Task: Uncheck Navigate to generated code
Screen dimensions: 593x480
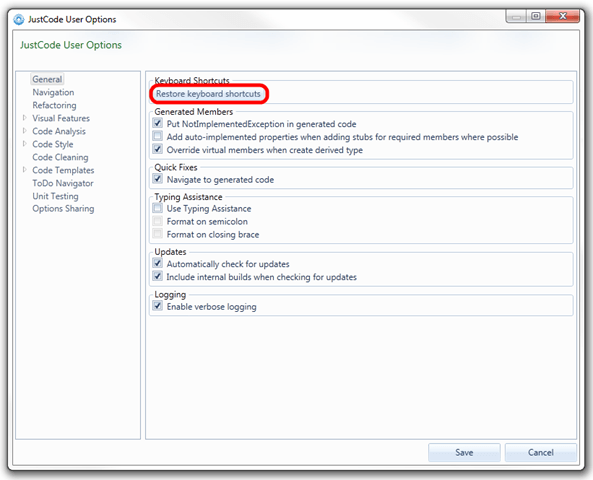Action: tap(158, 179)
